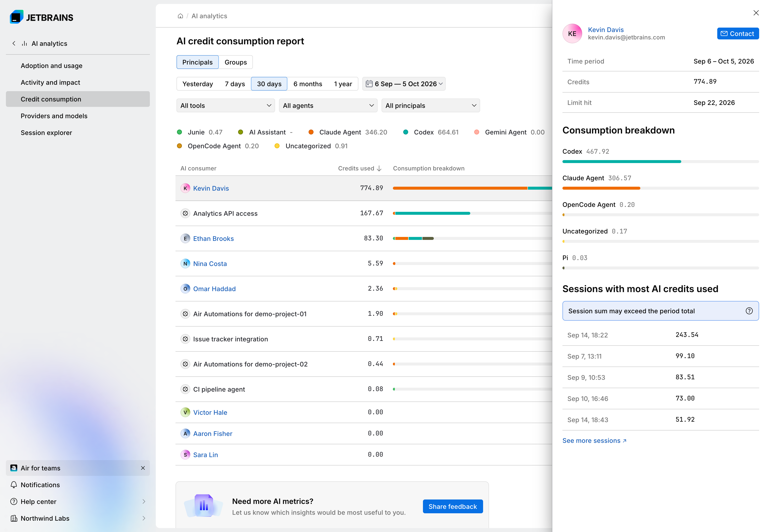Click Ethan Brooks avatar icon

click(x=185, y=238)
